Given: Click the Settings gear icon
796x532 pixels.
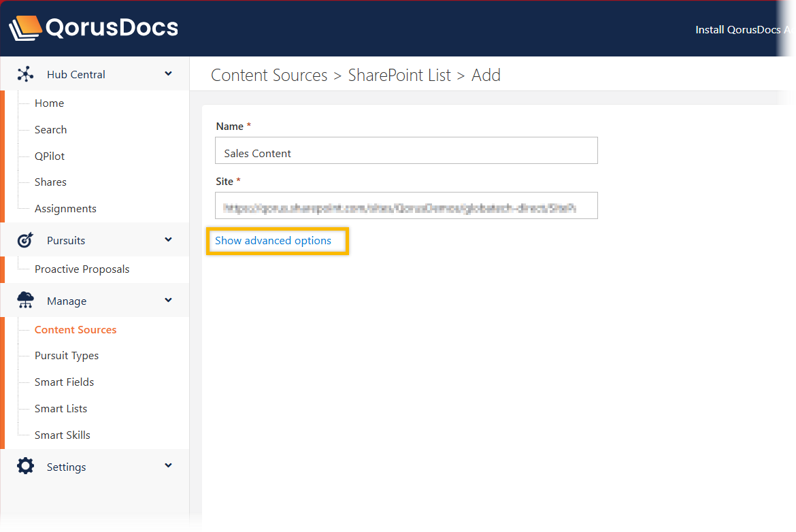Looking at the screenshot, I should point(25,467).
